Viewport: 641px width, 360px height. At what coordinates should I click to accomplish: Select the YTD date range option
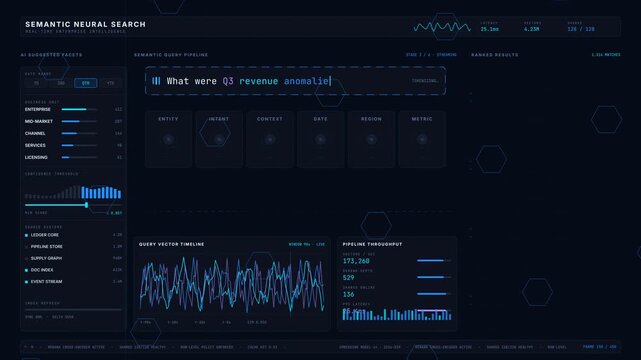pos(110,83)
